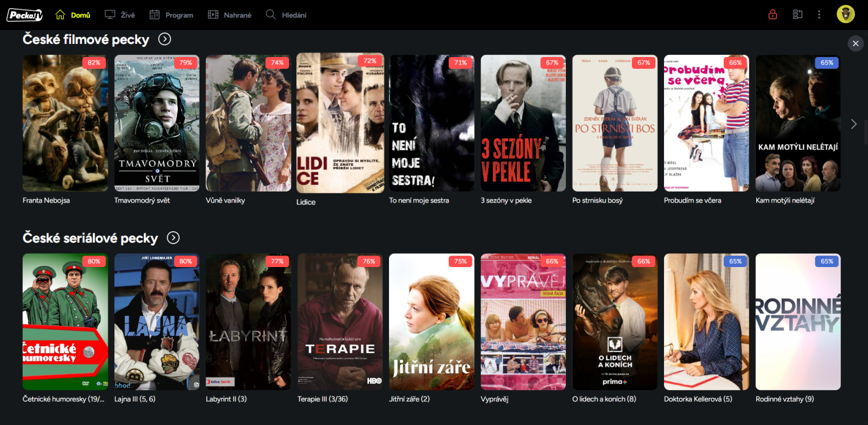Click the Probudím se včera title
The width and height of the screenshot is (868, 425).
pos(693,200)
